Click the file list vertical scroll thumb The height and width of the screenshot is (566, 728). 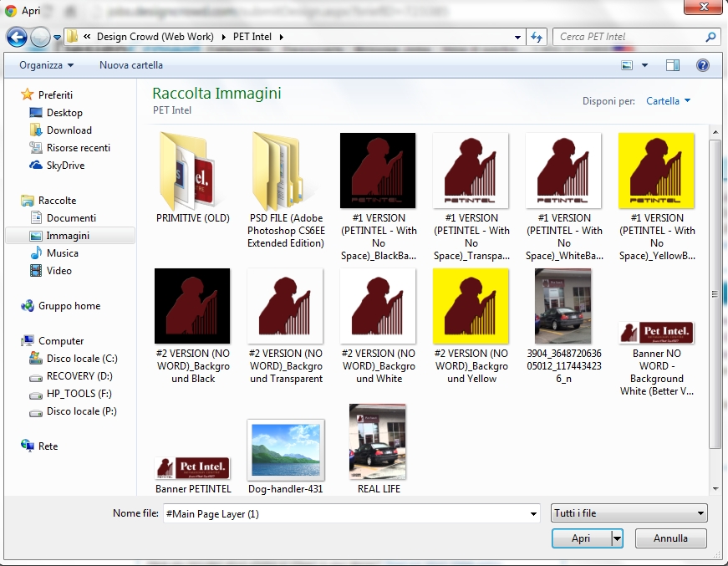coord(715,293)
